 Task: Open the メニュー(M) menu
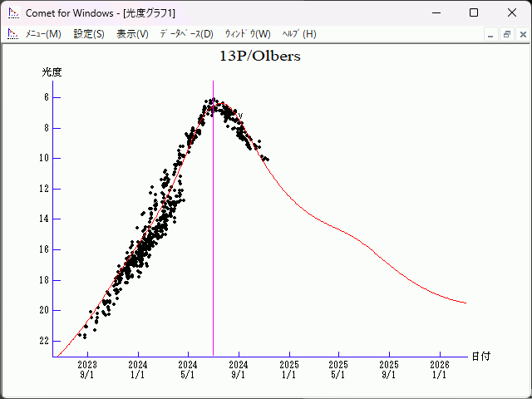click(x=43, y=34)
